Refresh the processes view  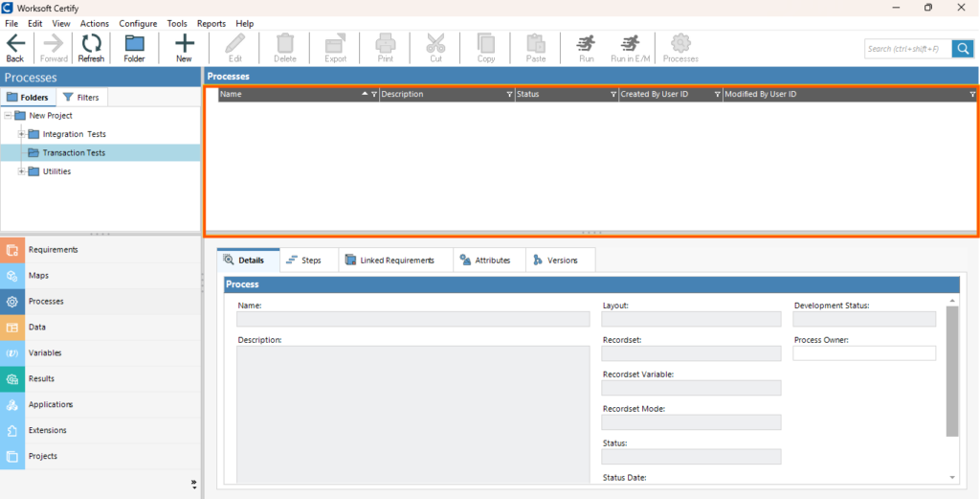tap(91, 48)
